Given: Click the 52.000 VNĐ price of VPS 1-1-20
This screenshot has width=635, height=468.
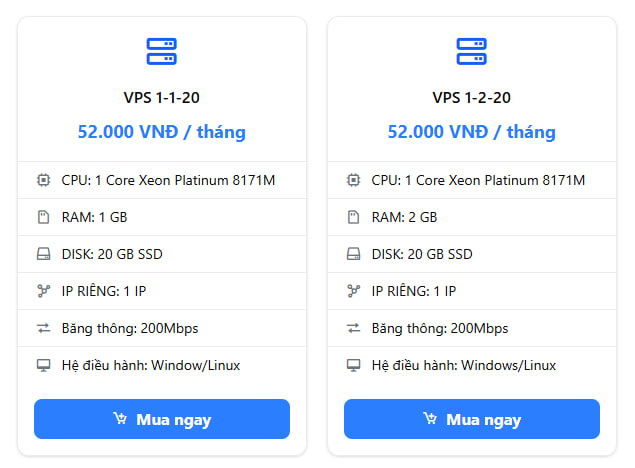Looking at the screenshot, I should (161, 132).
